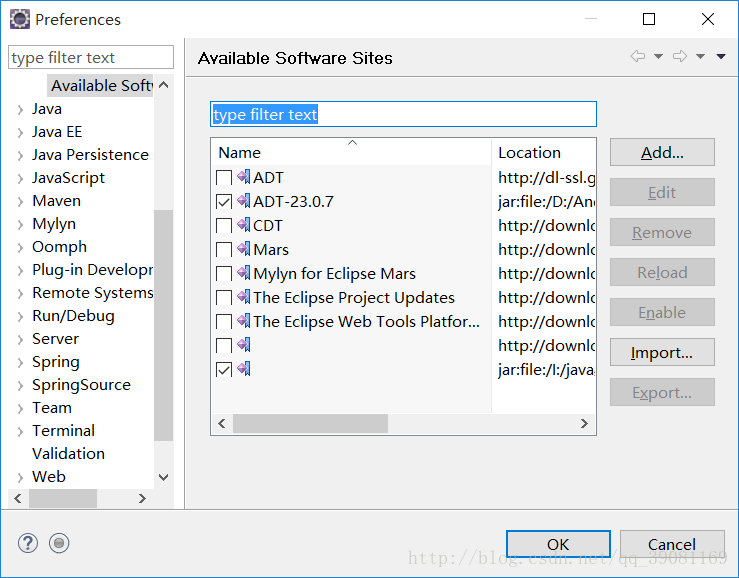Click the ADT site icon
Viewport: 739px width, 578px height.
click(x=244, y=177)
